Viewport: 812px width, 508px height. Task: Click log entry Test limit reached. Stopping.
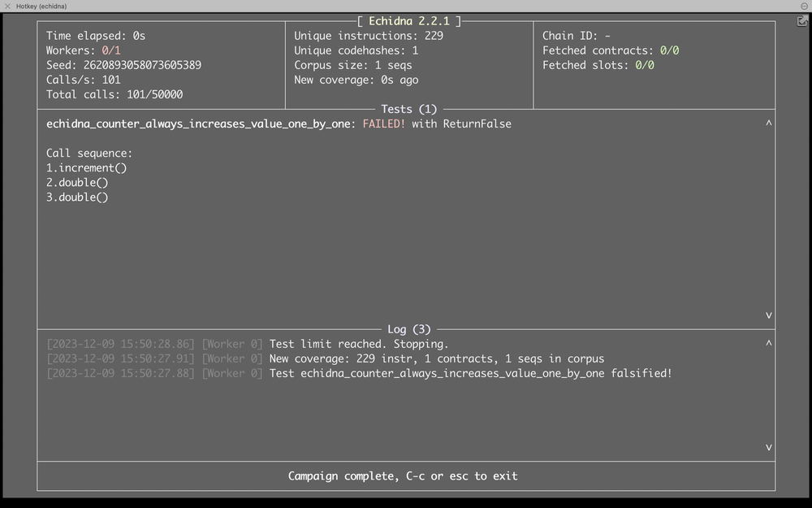(x=359, y=344)
